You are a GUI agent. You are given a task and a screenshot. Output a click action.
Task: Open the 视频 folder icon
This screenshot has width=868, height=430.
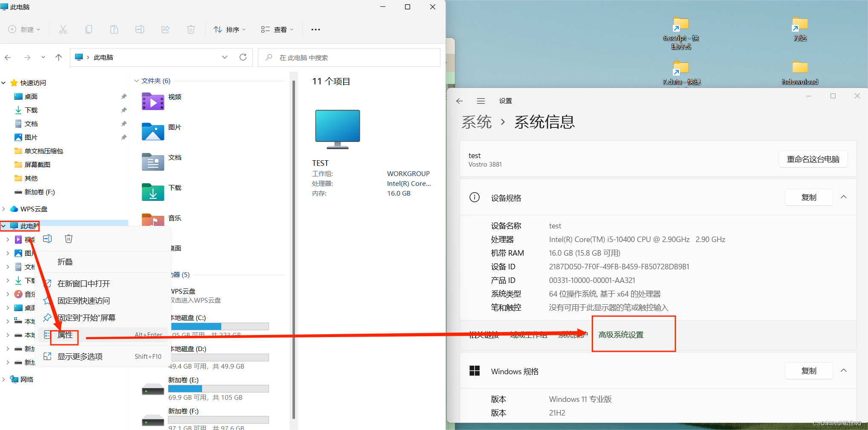point(153,102)
